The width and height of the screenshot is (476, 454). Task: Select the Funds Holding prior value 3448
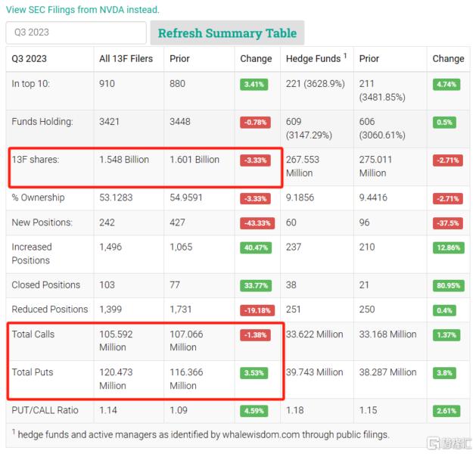(x=180, y=122)
